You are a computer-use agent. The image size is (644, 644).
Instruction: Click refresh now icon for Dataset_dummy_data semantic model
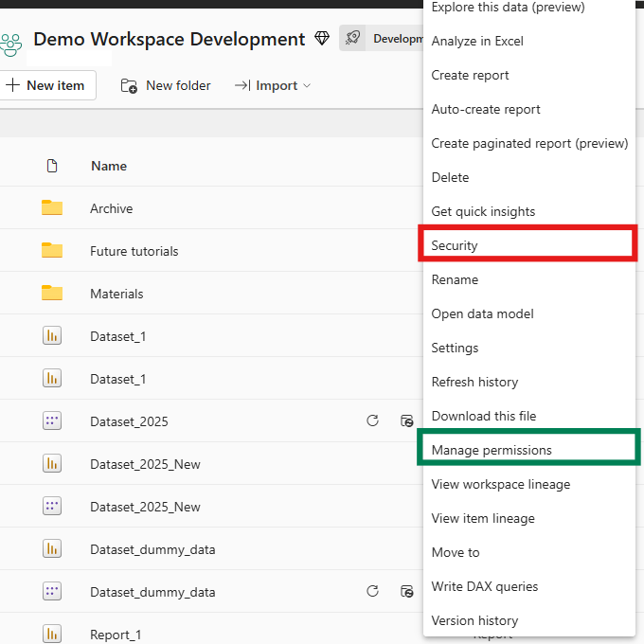372,592
